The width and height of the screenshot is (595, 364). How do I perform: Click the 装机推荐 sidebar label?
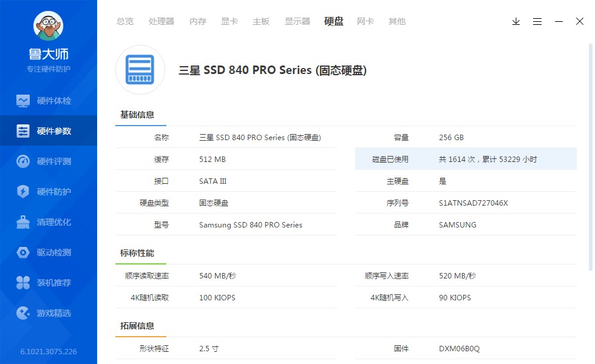click(54, 283)
